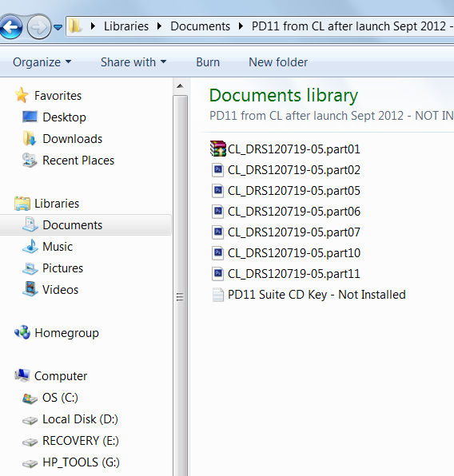
Task: Click the greyed Forward arrow button
Action: point(38,27)
